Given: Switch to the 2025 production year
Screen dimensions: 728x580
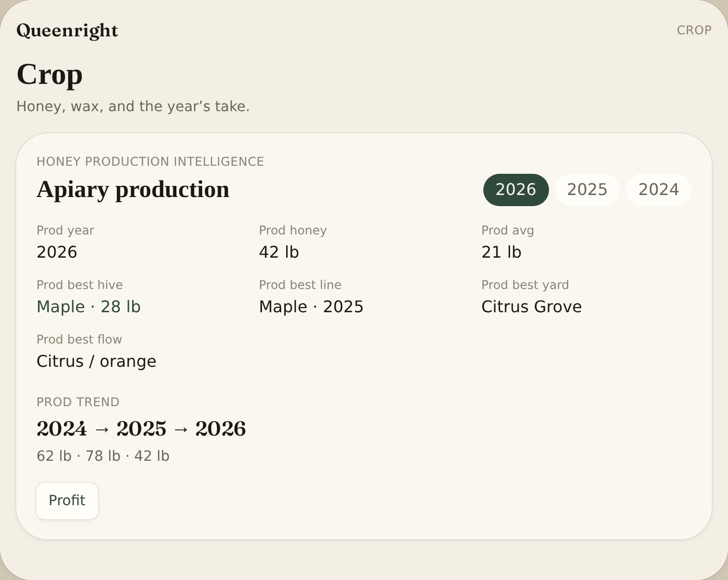Looking at the screenshot, I should click(x=587, y=190).
